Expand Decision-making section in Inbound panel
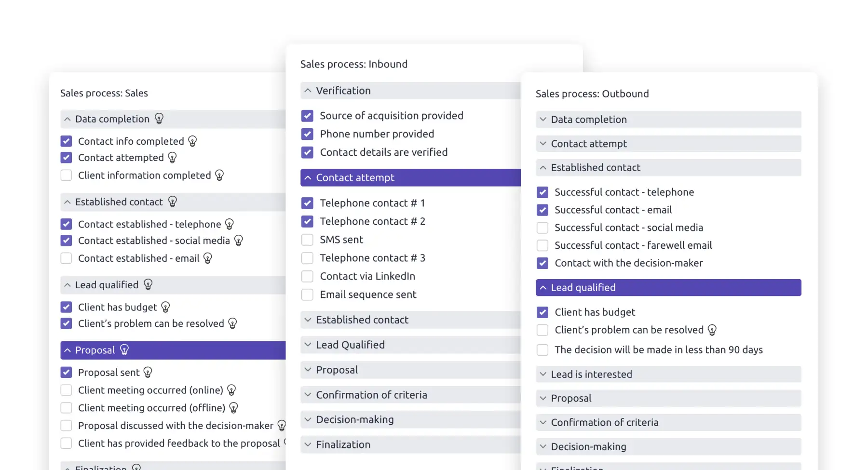 pos(410,419)
